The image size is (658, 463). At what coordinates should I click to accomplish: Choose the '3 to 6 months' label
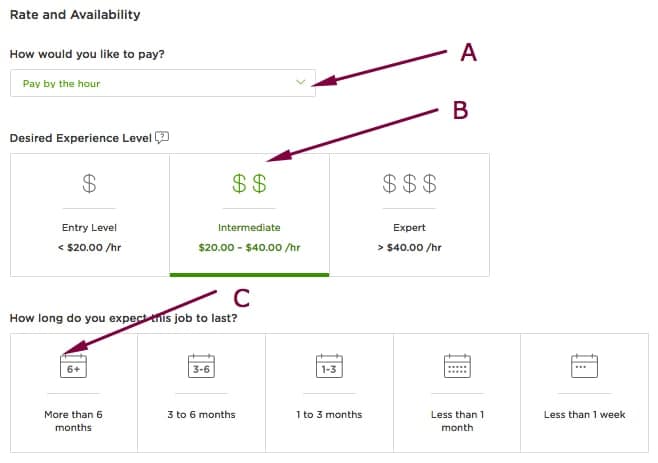point(201,414)
